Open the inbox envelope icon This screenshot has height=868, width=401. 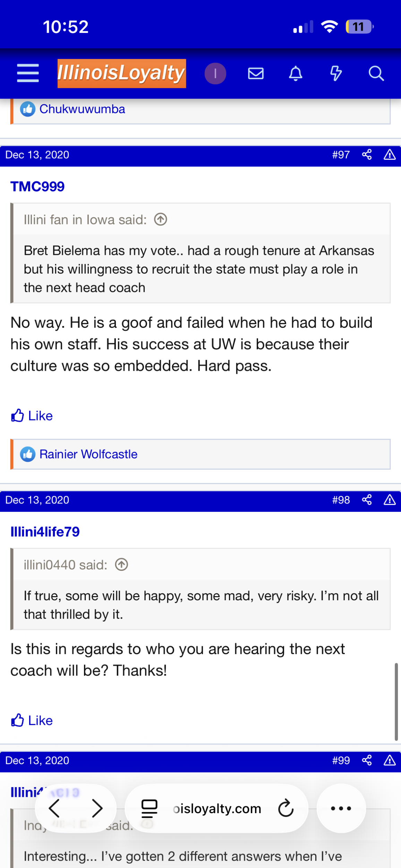[x=256, y=74]
